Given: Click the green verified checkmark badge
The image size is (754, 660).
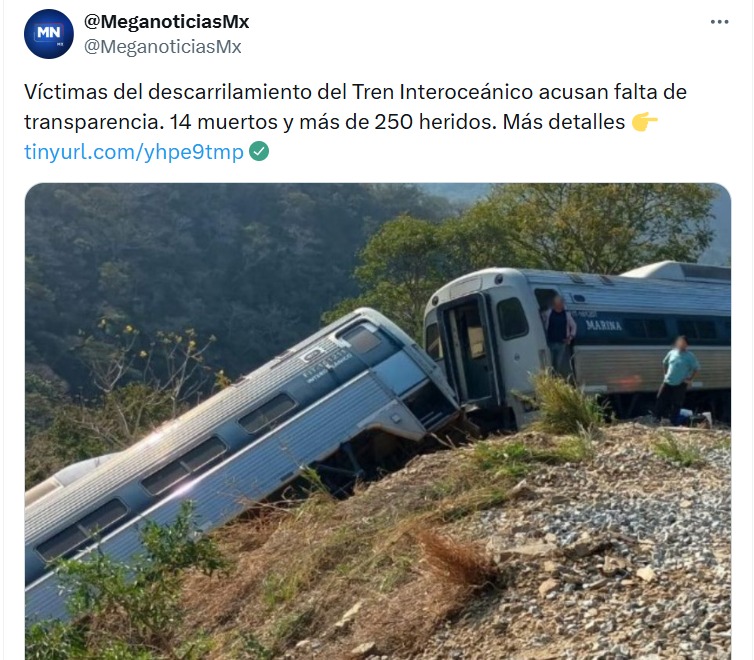Looking at the screenshot, I should pos(259,151).
